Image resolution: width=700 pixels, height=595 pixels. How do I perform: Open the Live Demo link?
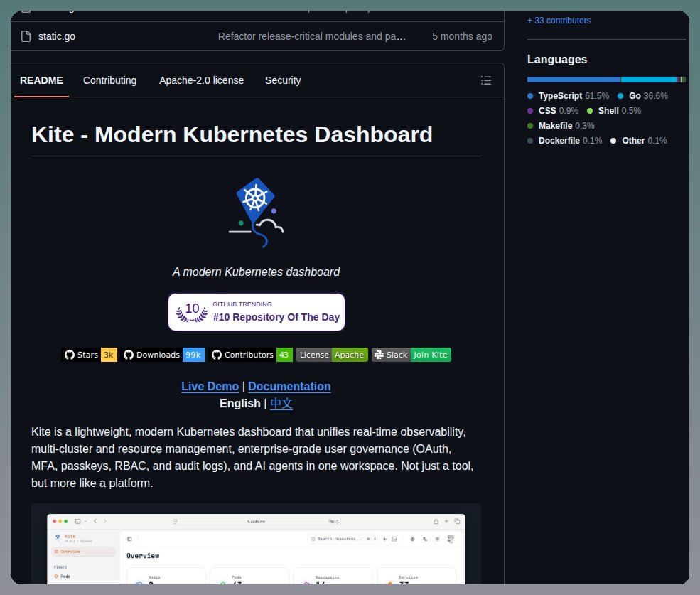[x=210, y=387]
